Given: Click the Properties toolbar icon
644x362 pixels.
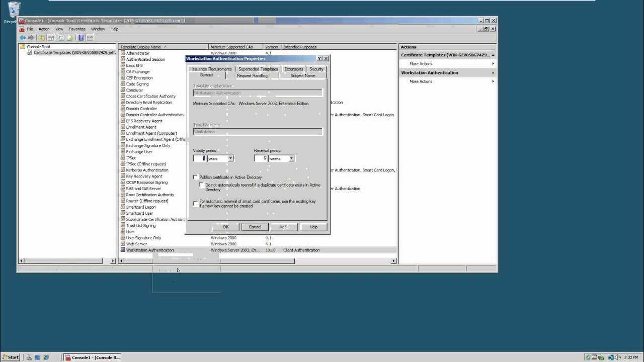Looking at the screenshot, I should 61,38.
